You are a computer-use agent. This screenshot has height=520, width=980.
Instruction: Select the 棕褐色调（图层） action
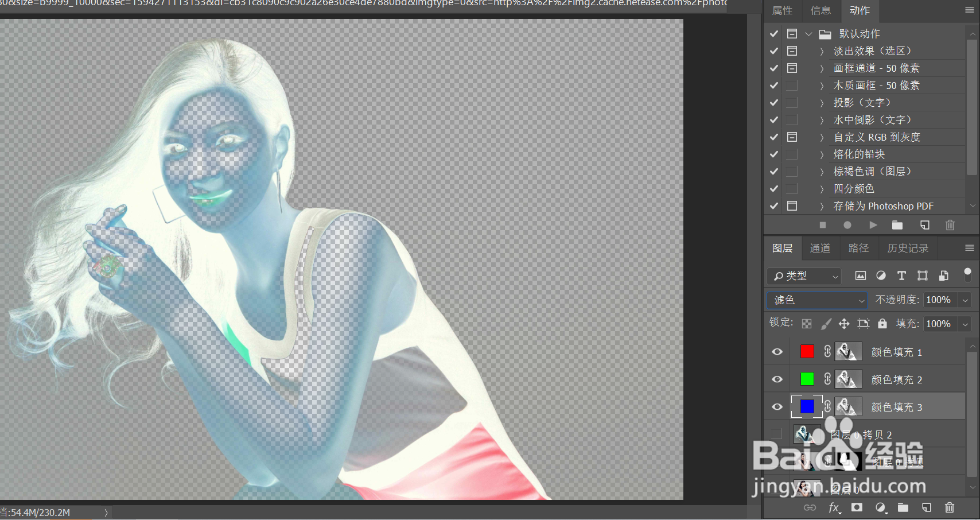tap(872, 172)
